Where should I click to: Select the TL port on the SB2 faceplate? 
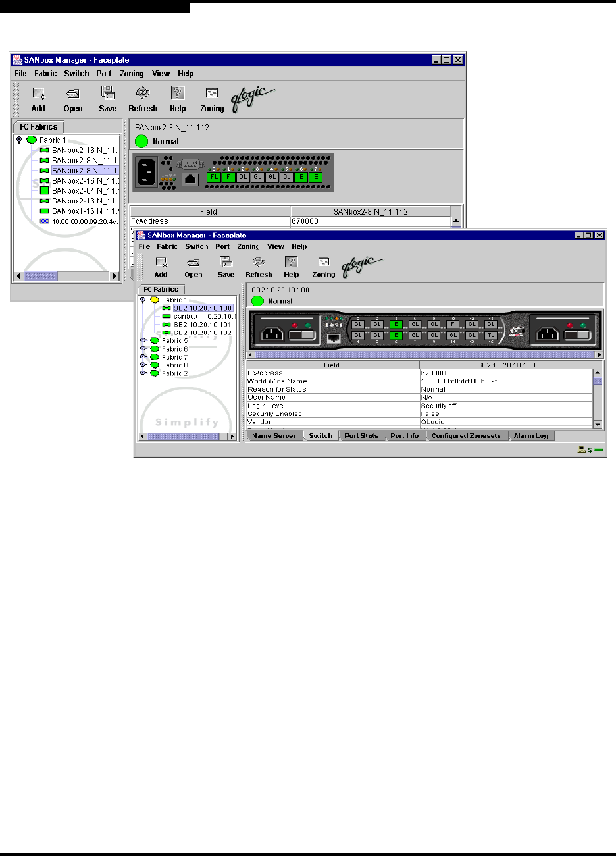(490, 335)
